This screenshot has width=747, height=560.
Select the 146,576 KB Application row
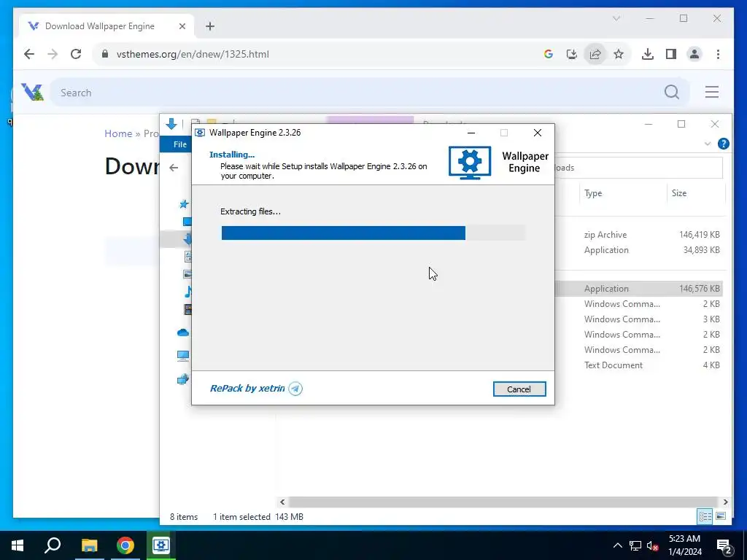click(x=639, y=289)
